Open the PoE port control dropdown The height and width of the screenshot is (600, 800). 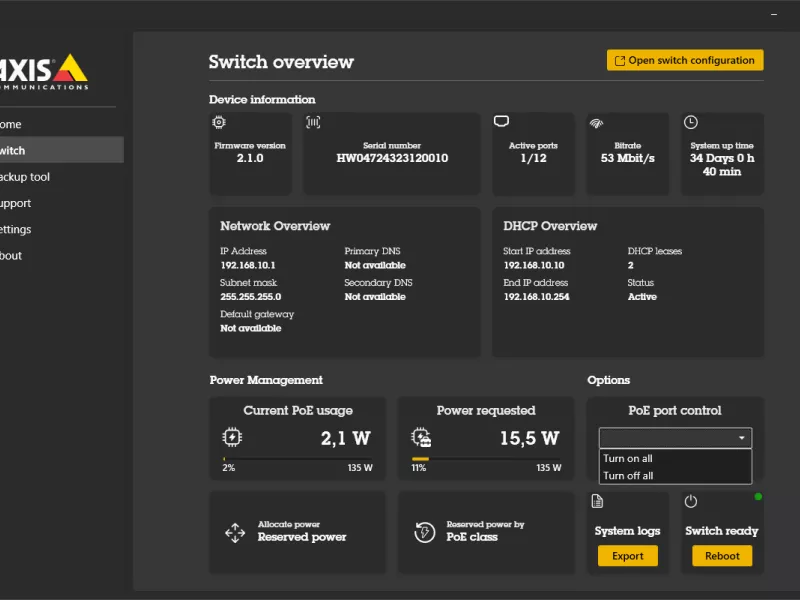point(674,438)
